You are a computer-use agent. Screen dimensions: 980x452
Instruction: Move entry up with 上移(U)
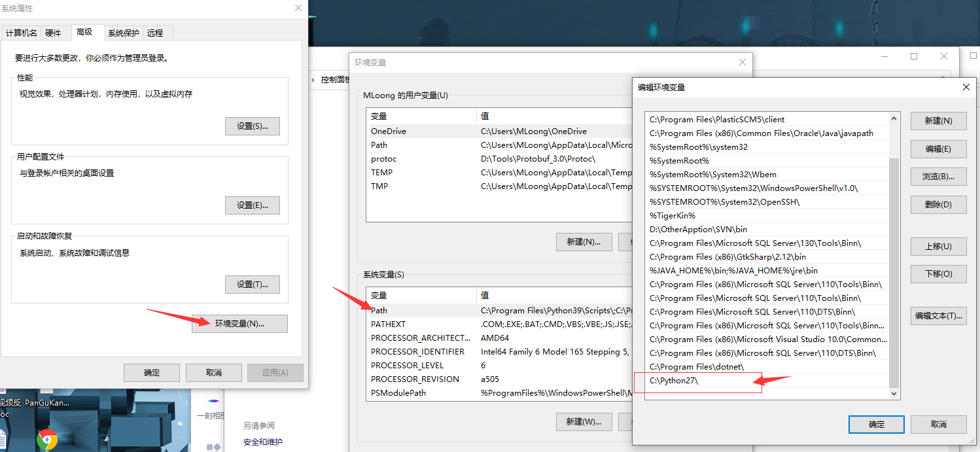click(x=938, y=246)
